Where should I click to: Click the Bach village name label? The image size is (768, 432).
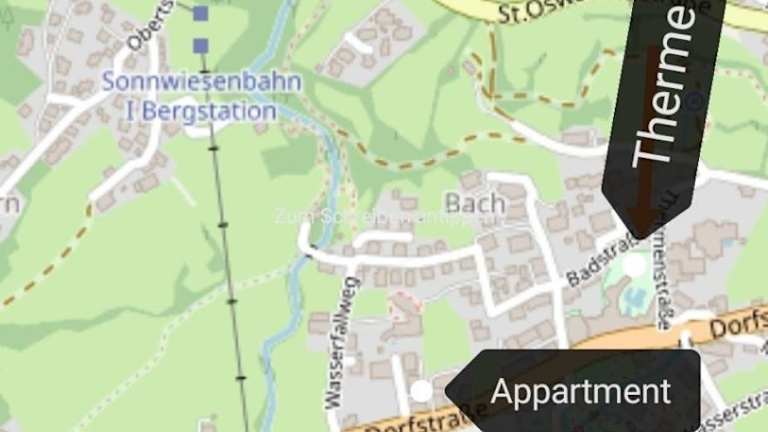coord(475,203)
